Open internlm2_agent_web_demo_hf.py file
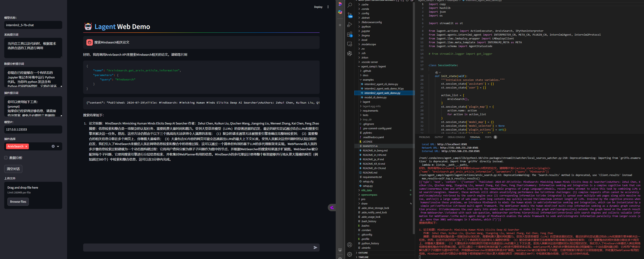 pyautogui.click(x=384, y=88)
